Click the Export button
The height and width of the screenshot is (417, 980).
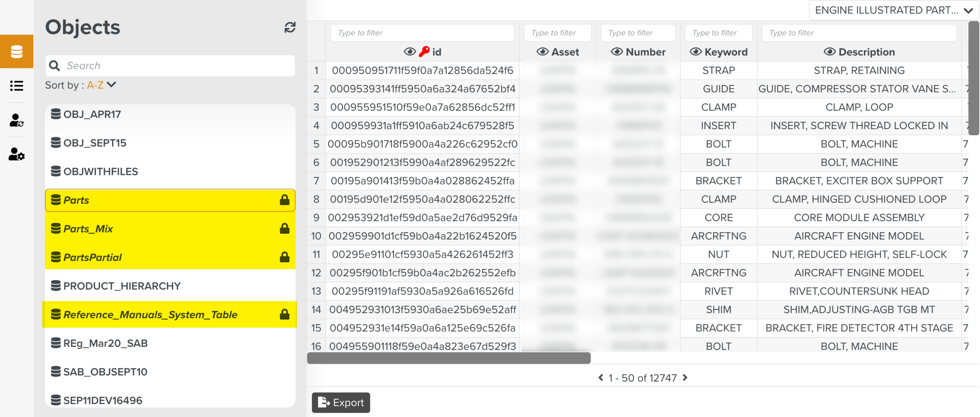coord(341,402)
